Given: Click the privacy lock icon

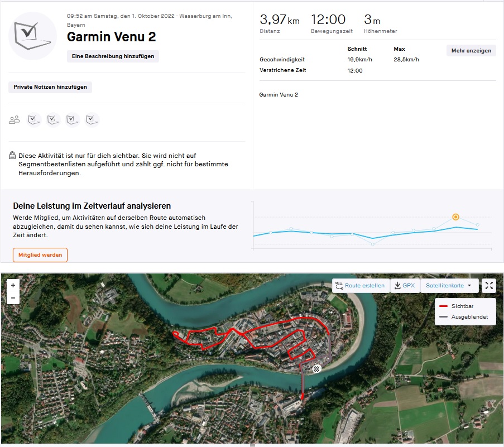Looking at the screenshot, I should pyautogui.click(x=12, y=156).
